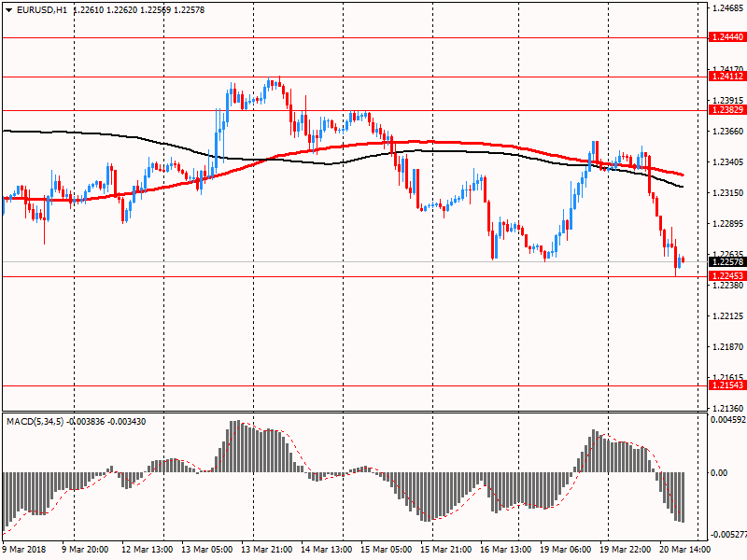Click the 13 Mar 21:00 time label
The width and height of the screenshot is (747, 560).
click(x=267, y=551)
